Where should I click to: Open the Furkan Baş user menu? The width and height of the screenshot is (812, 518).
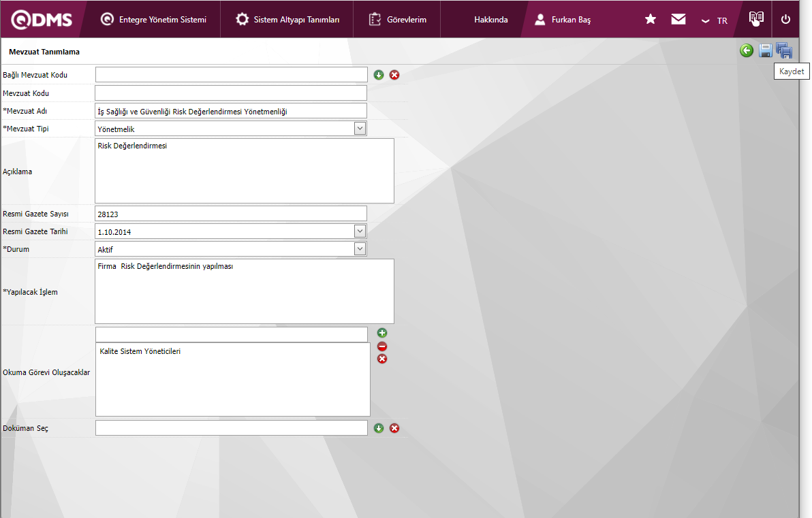pos(563,20)
